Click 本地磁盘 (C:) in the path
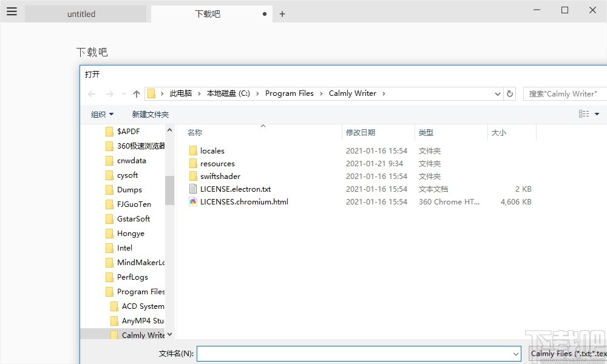Screen dimensions: 607x364 [x=228, y=93]
